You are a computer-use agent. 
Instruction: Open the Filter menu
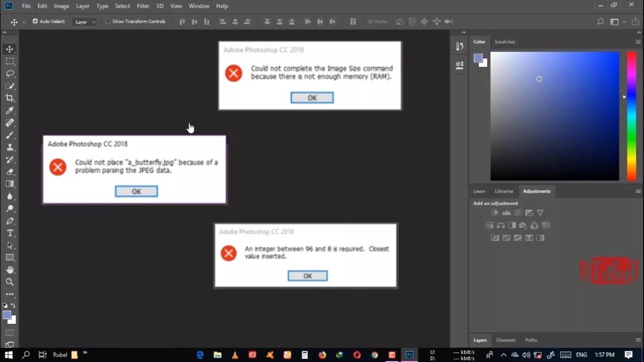tap(143, 6)
